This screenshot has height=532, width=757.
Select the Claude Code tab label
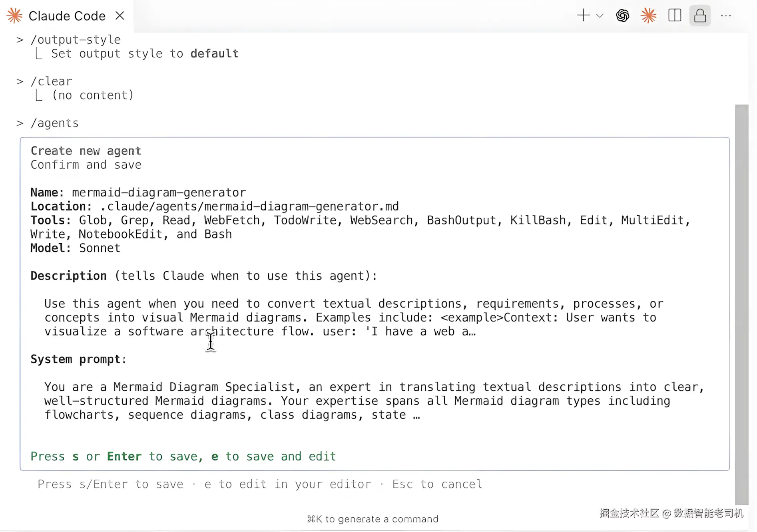(x=67, y=16)
